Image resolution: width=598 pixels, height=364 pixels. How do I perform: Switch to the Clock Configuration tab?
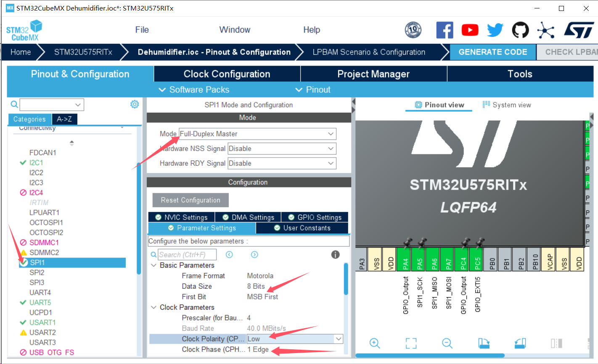pos(227,74)
